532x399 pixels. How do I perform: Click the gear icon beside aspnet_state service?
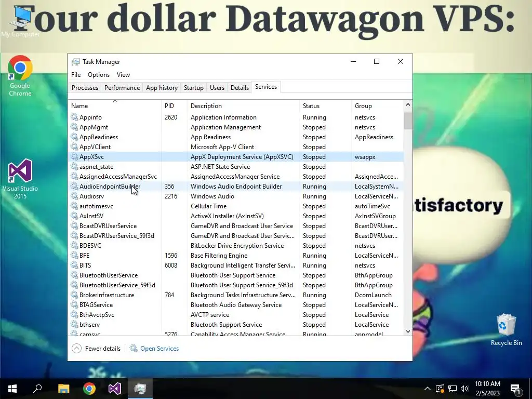coord(74,167)
